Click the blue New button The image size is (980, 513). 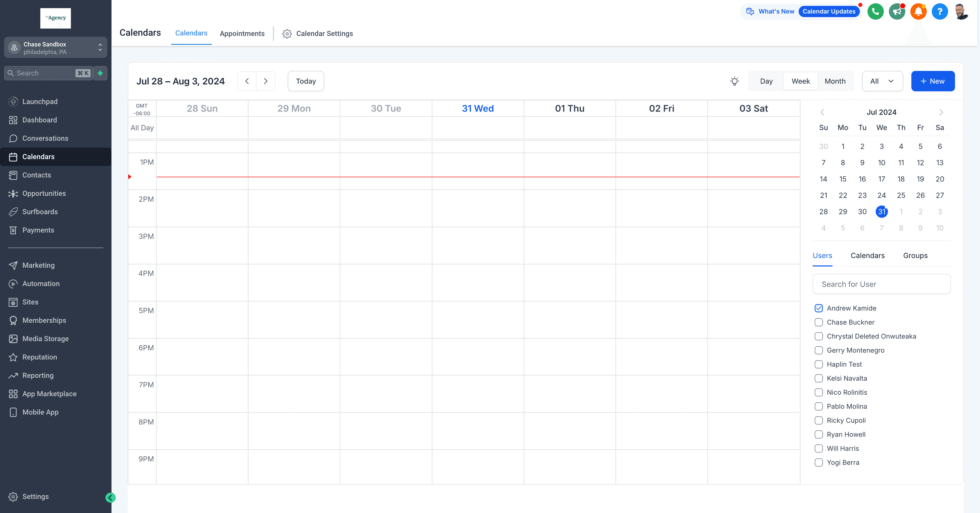click(x=933, y=81)
